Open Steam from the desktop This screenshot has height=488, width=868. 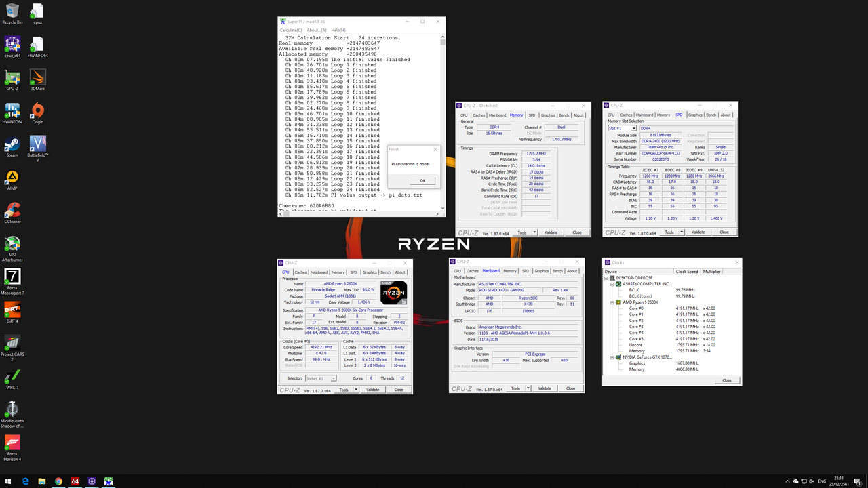[12, 146]
